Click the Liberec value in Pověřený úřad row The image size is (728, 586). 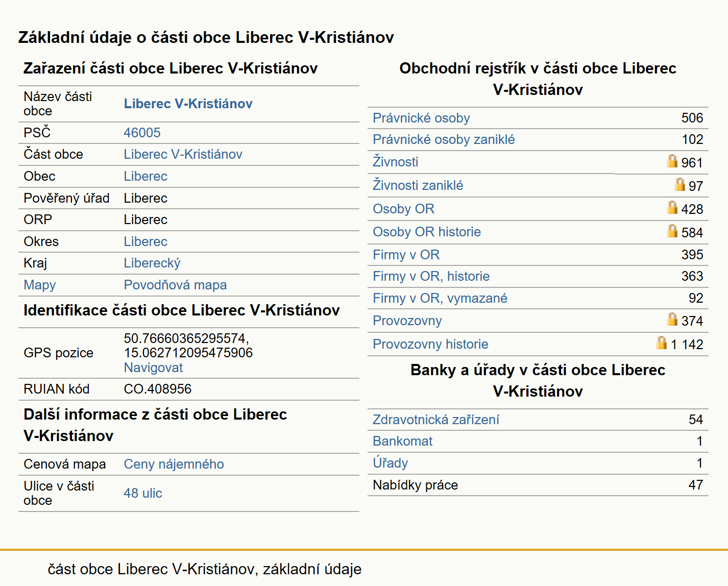point(145,198)
